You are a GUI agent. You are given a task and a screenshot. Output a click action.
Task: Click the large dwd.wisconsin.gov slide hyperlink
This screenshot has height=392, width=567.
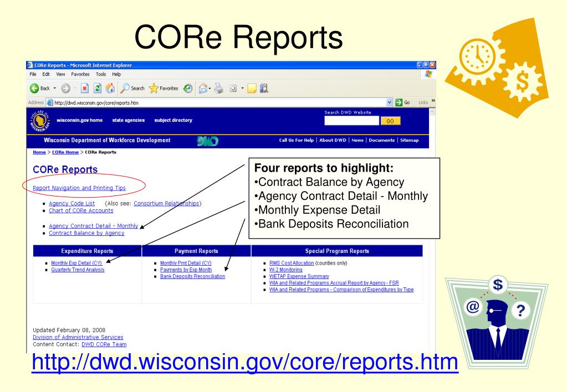245,362
